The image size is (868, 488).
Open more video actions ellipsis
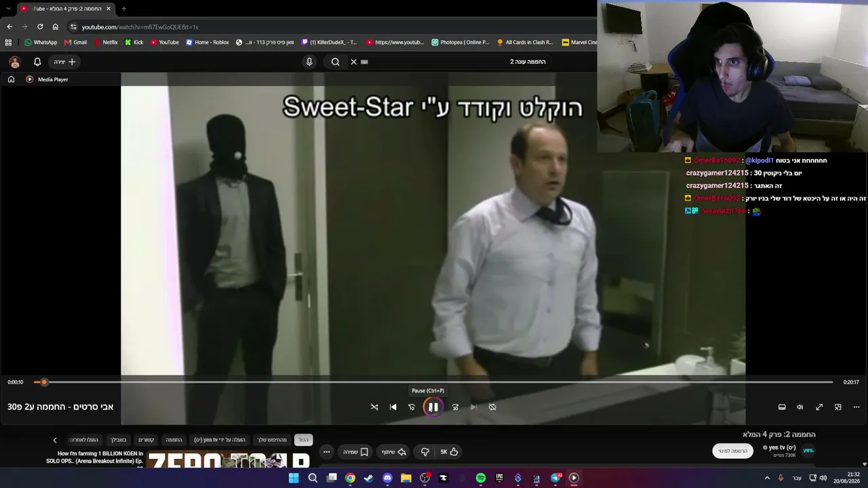pyautogui.click(x=327, y=452)
